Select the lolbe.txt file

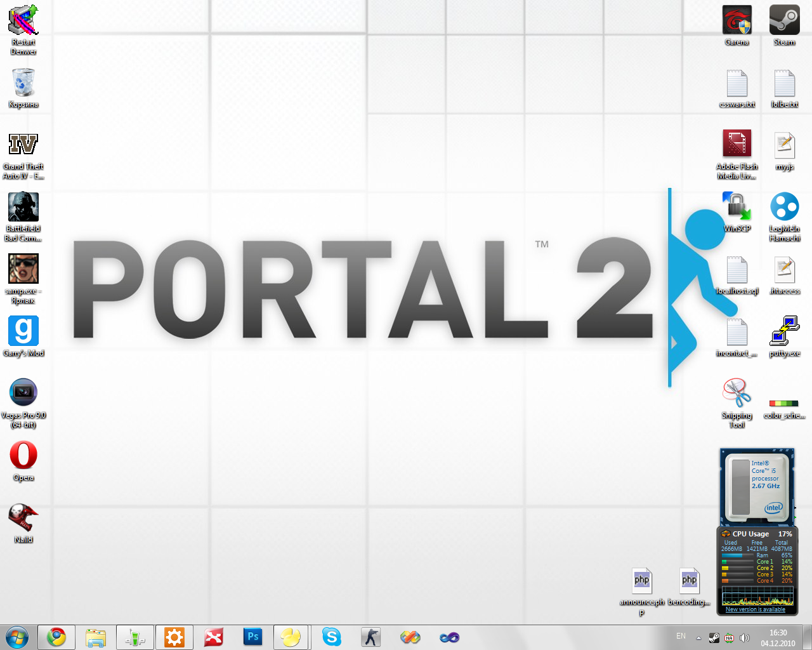(x=785, y=88)
